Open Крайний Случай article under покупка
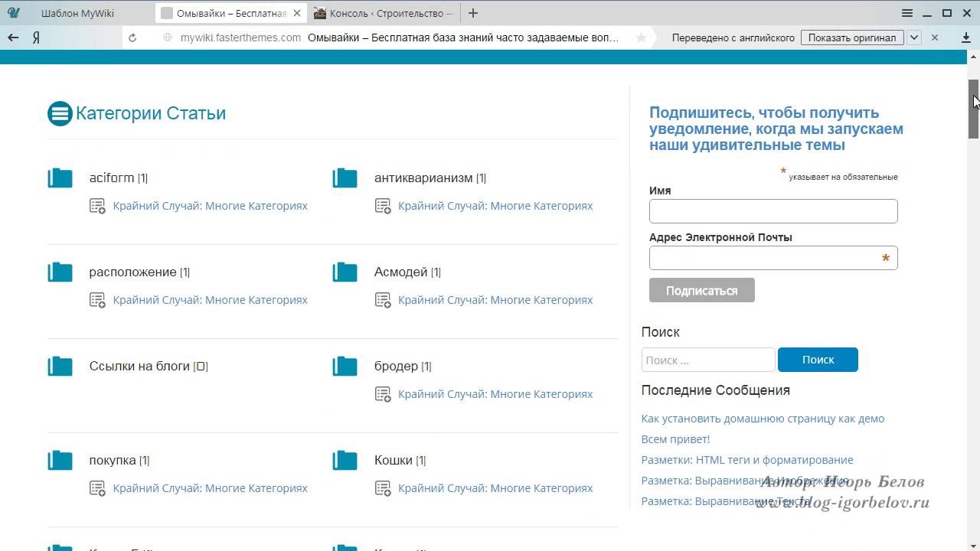 click(211, 488)
